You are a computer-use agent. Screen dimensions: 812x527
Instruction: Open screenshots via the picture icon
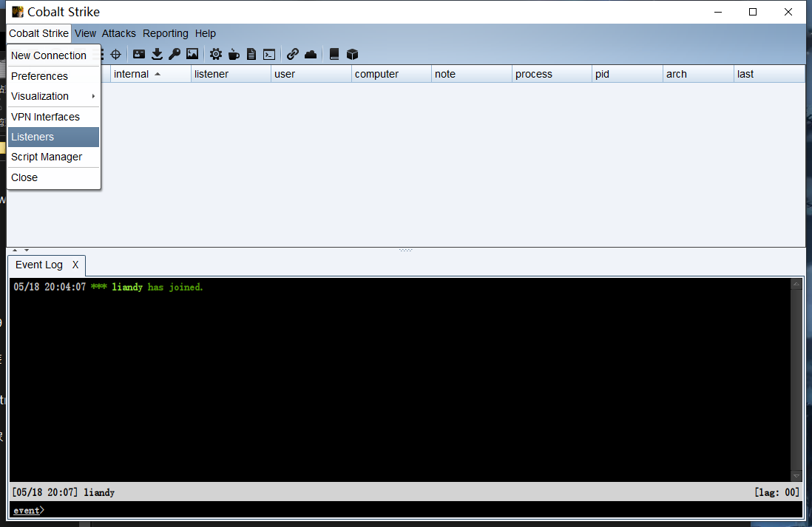point(192,54)
